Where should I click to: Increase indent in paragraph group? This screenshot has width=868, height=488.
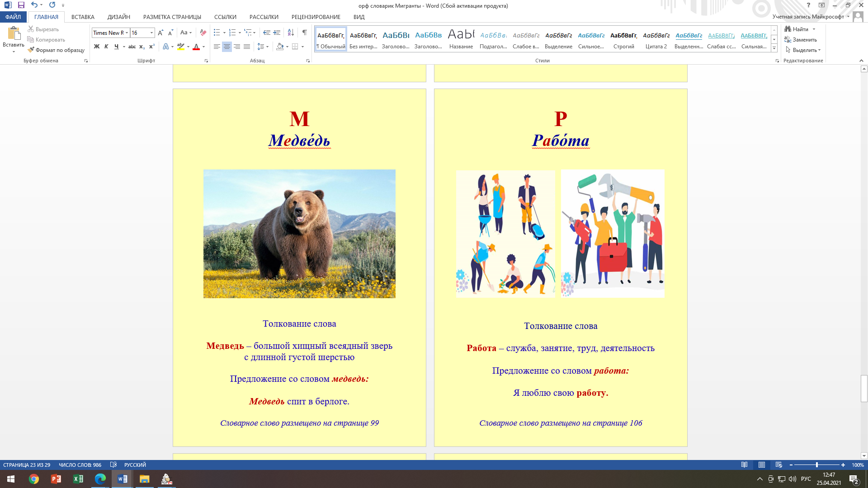[x=277, y=33]
